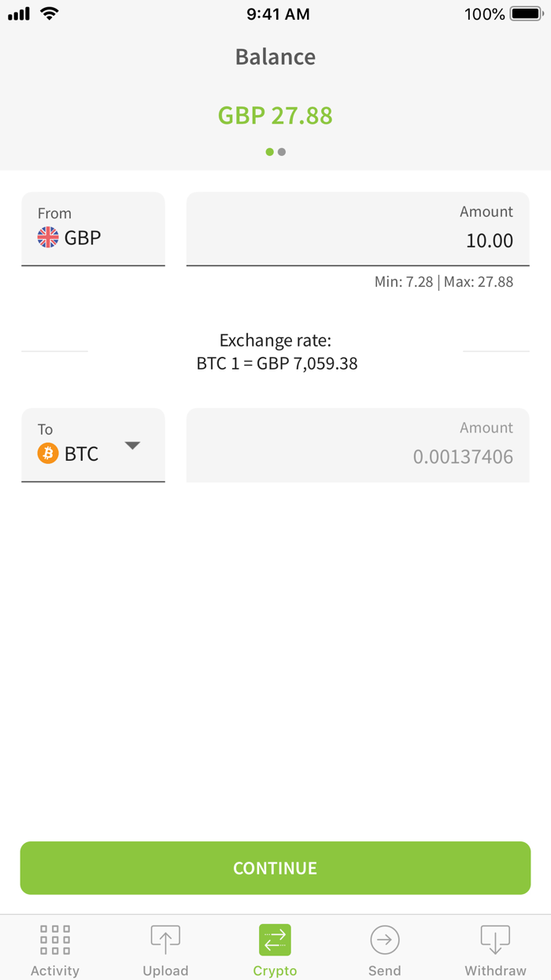
Task: Tap the Send money icon
Action: point(385,939)
